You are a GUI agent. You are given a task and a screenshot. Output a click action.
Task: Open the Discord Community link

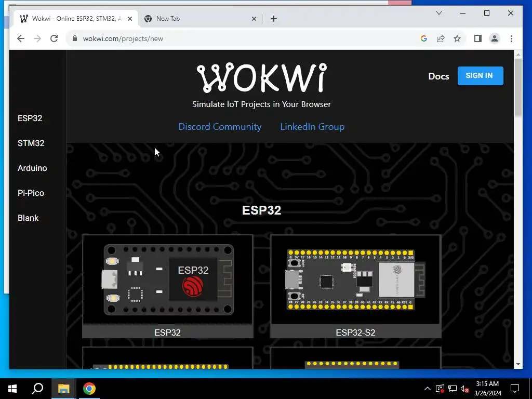point(220,127)
